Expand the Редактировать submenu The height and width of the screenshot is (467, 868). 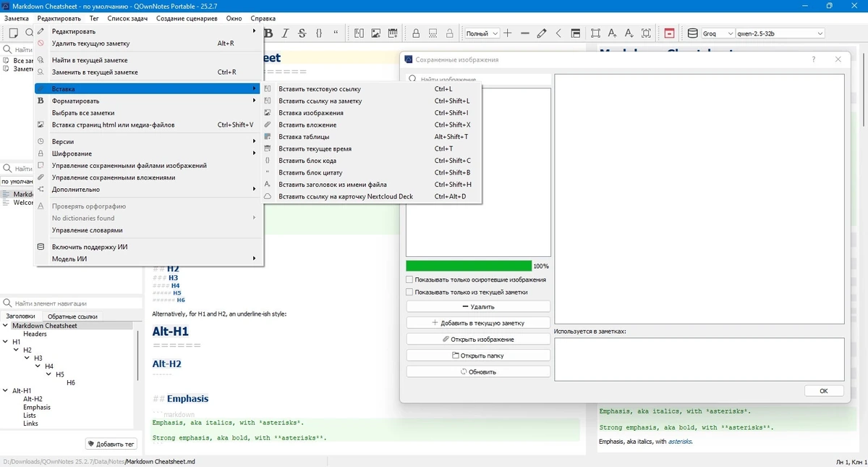(x=147, y=31)
